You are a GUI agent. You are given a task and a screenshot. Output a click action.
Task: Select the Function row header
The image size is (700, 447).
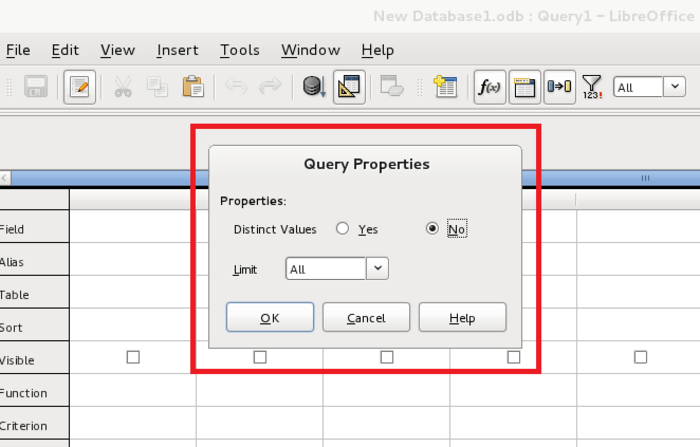(34, 391)
